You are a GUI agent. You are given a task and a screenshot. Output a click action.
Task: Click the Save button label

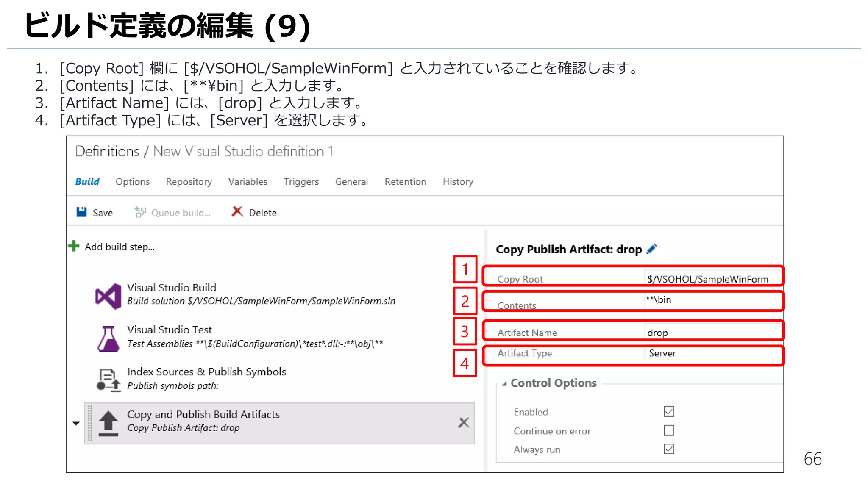click(x=103, y=213)
